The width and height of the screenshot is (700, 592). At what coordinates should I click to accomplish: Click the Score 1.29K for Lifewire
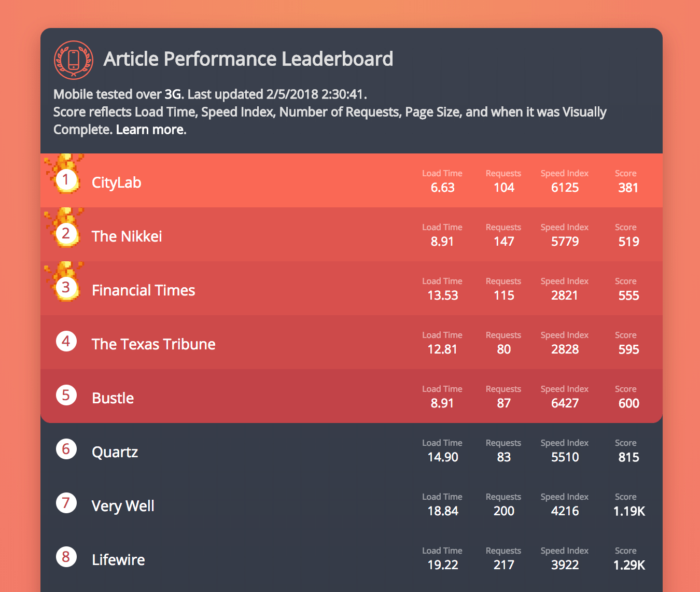[628, 565]
